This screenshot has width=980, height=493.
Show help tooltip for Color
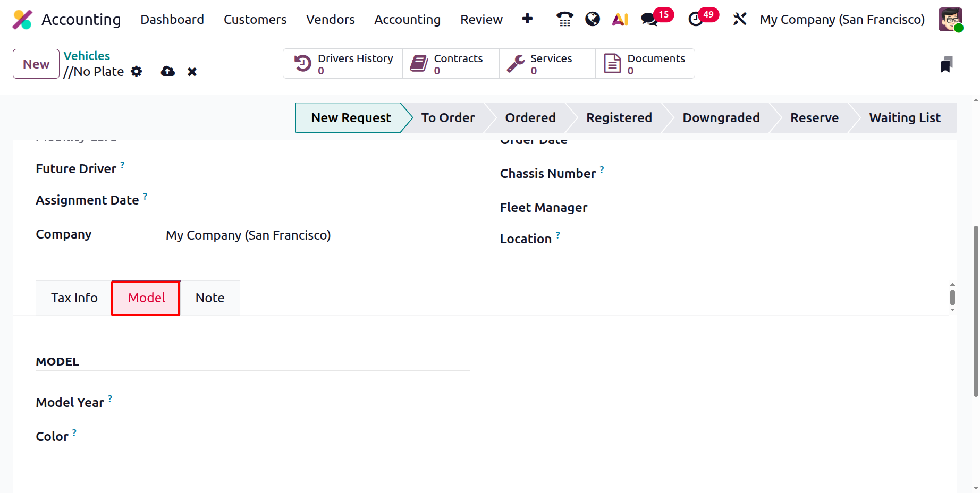pyautogui.click(x=74, y=432)
